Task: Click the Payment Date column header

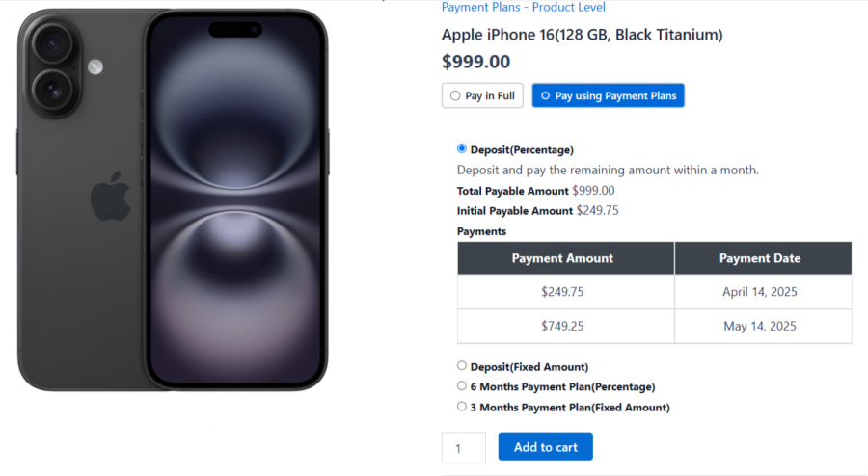Action: [x=760, y=258]
